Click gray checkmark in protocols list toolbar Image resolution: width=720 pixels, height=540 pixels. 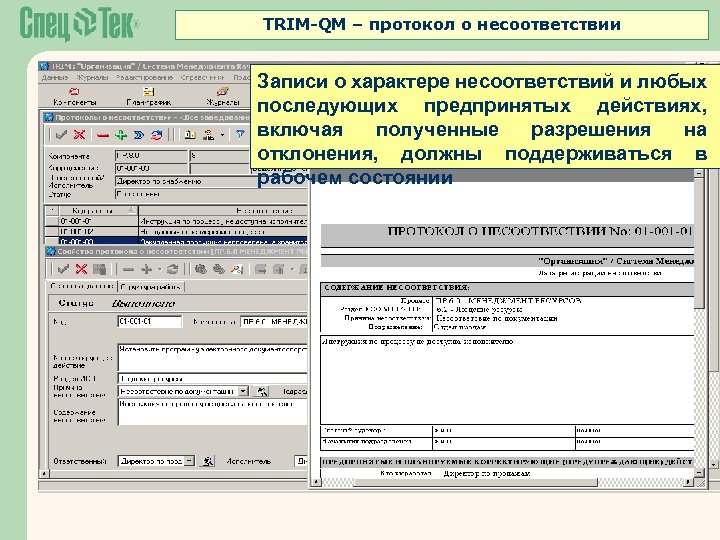[61, 135]
